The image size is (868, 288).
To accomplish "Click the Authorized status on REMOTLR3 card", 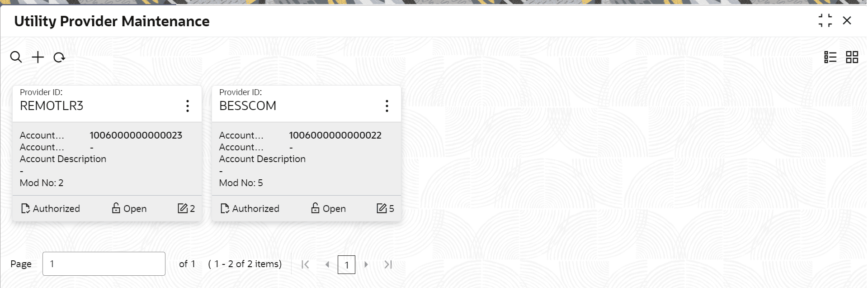I will point(51,208).
